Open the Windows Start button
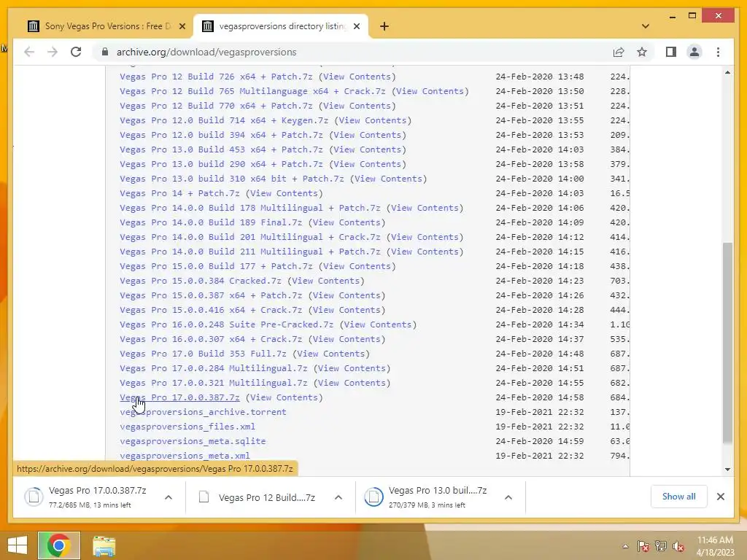The image size is (747, 560). click(18, 545)
